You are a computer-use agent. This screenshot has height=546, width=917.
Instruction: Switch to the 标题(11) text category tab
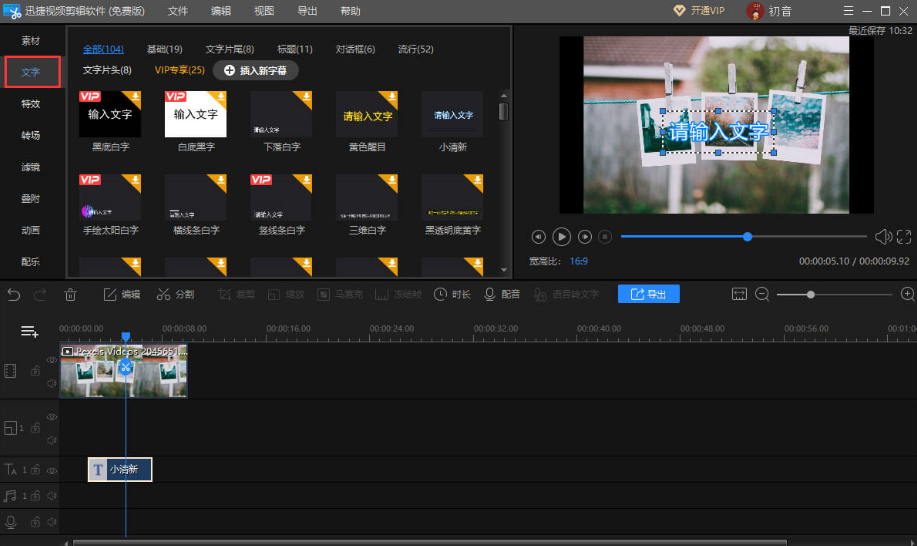295,49
